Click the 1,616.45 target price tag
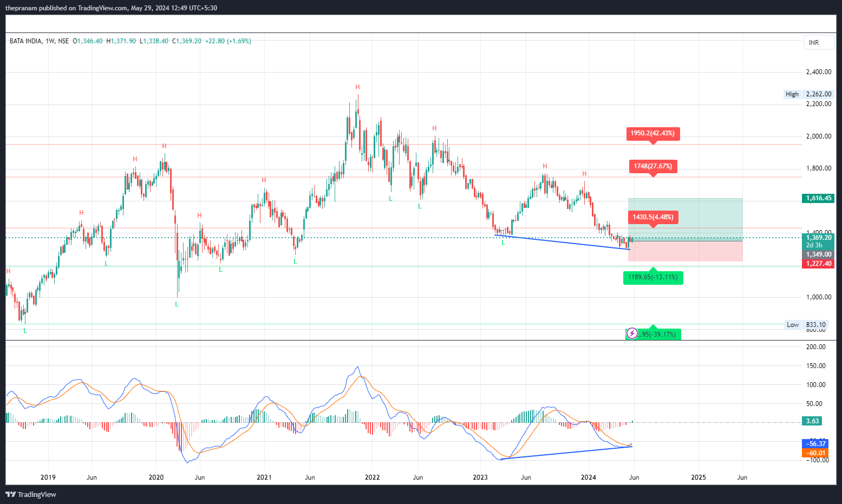The width and height of the screenshot is (842, 504). [818, 198]
